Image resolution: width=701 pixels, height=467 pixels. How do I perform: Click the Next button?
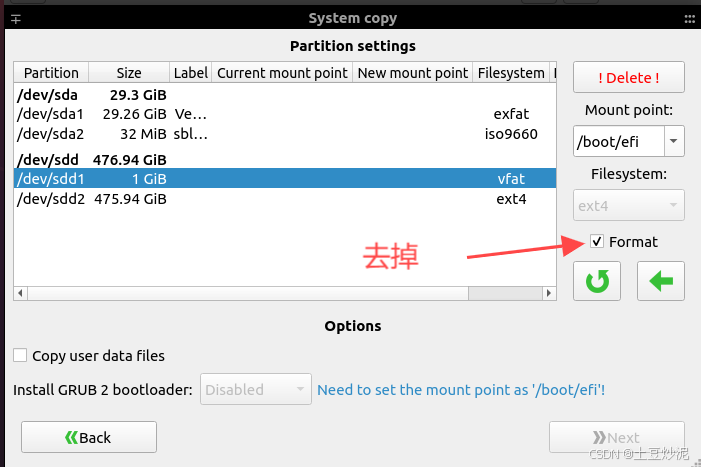click(617, 437)
